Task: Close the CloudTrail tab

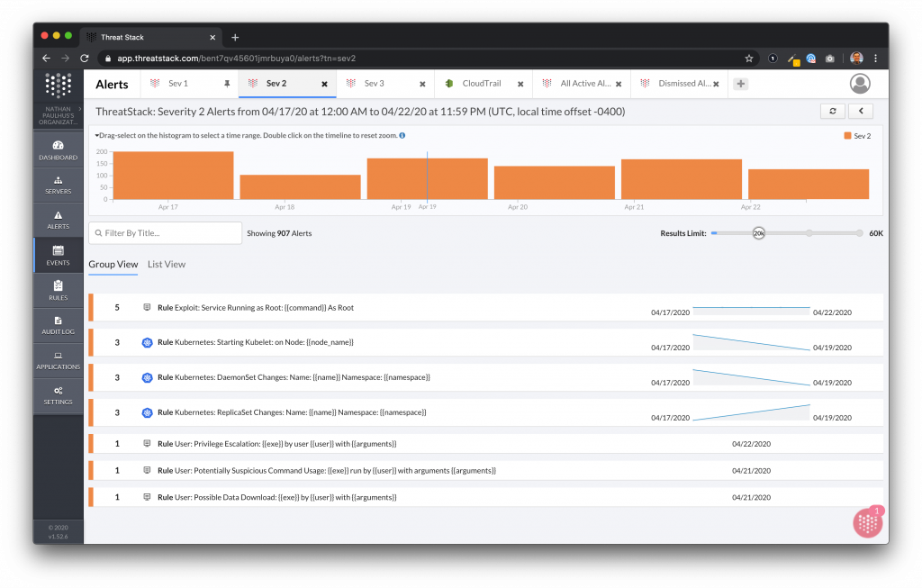Action: coord(520,84)
